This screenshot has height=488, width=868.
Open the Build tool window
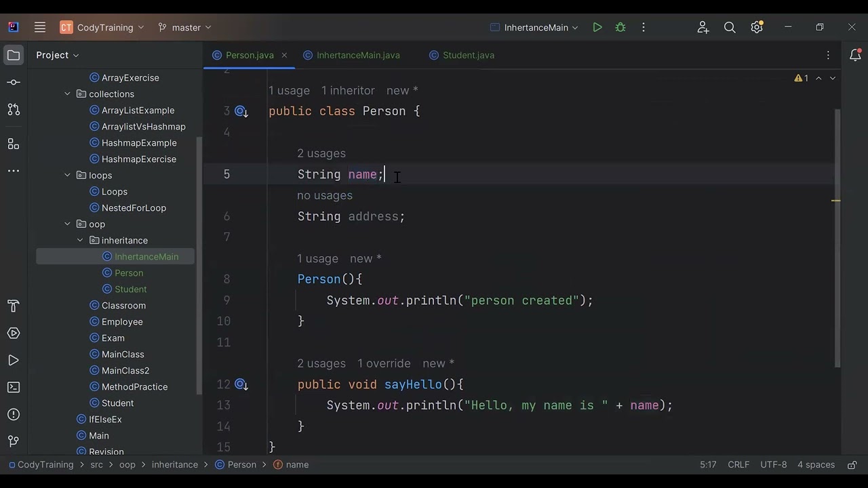tap(14, 306)
